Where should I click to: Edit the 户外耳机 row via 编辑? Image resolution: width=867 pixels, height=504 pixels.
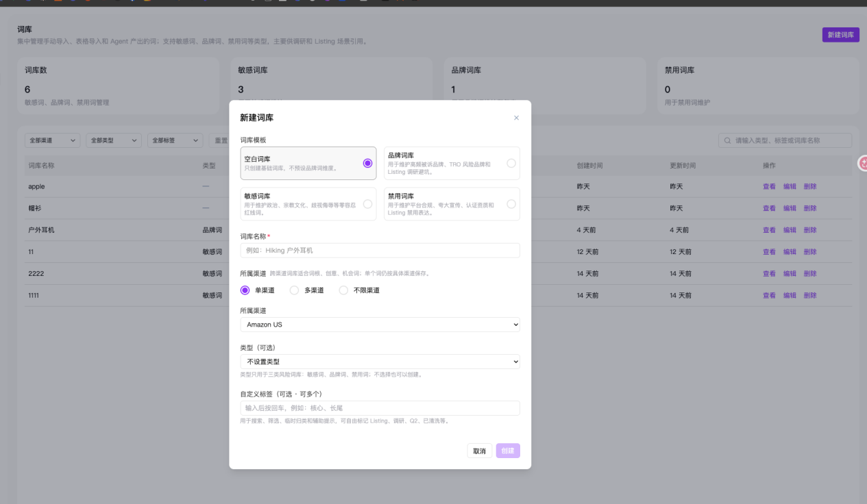790,230
